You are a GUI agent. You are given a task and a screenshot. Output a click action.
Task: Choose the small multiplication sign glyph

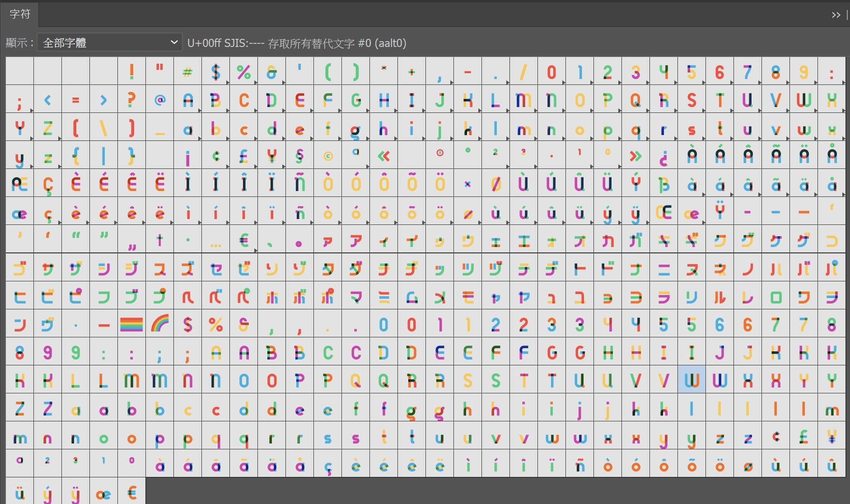[x=468, y=183]
